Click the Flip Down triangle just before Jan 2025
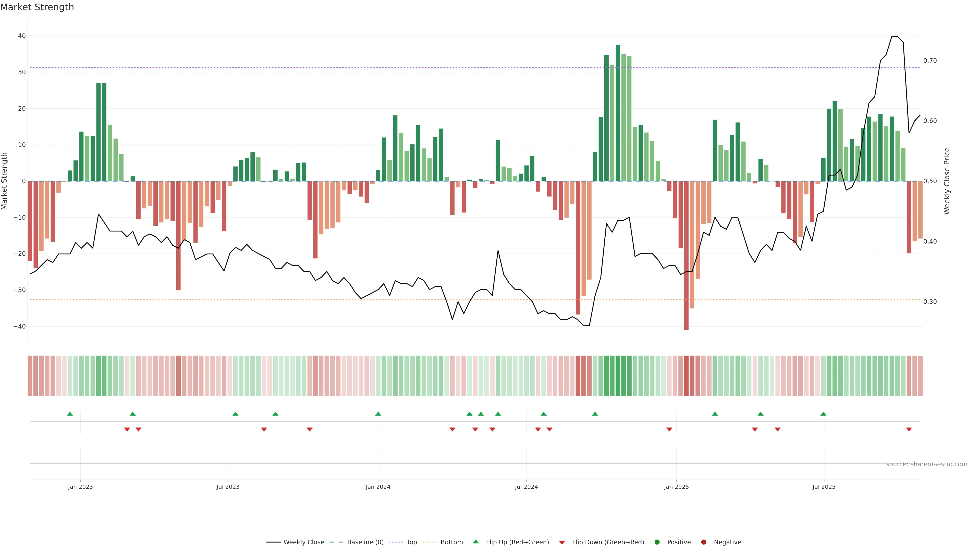Screen dimensions: 980x551 (x=669, y=429)
